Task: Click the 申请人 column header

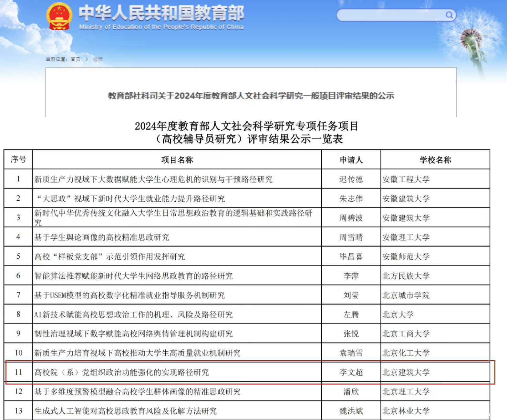Action: point(351,160)
